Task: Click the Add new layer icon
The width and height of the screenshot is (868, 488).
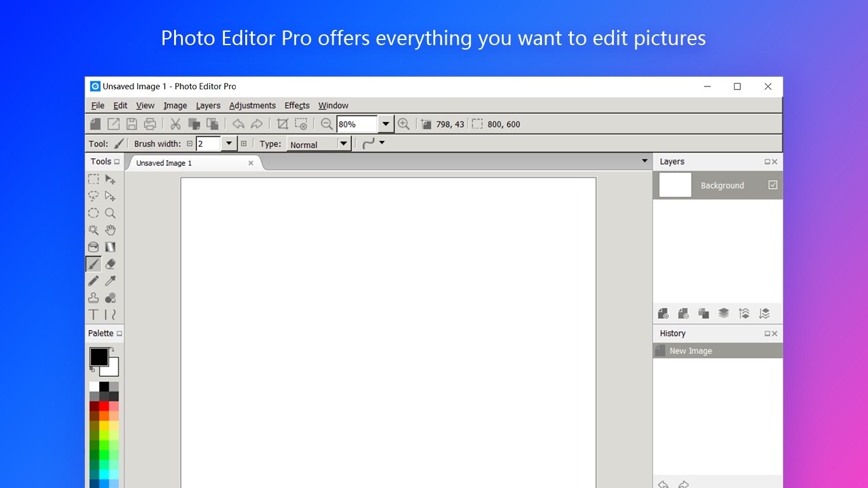Action: pos(663,313)
